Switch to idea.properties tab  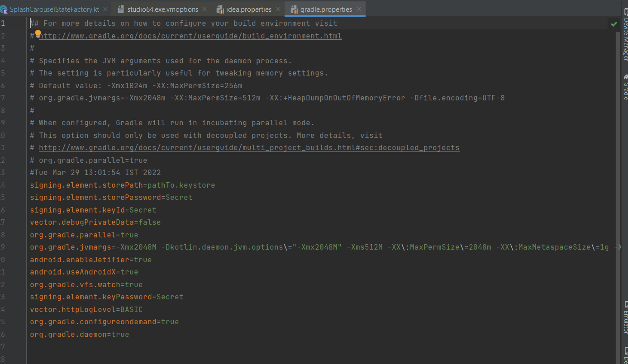(249, 9)
